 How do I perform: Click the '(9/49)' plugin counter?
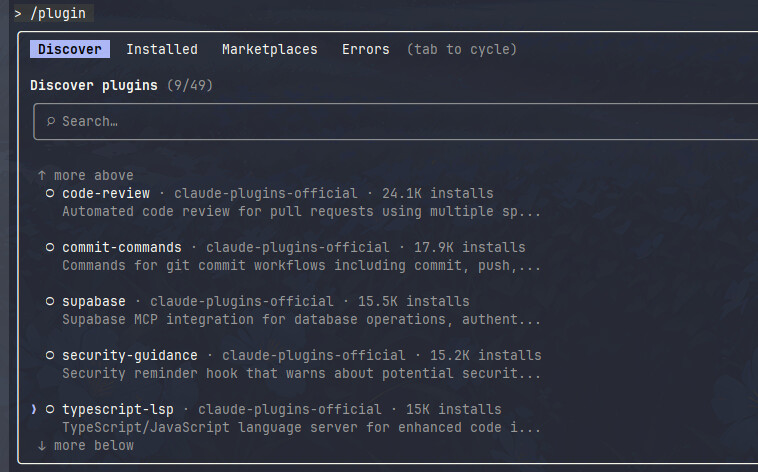pyautogui.click(x=190, y=86)
